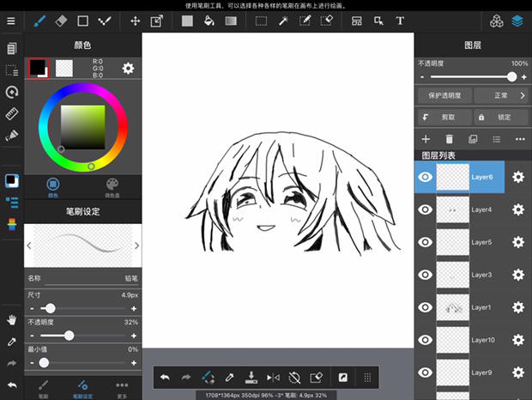Click the undo arrow in bottom toolbar
Viewport: 532px width, 400px height.
pos(165,378)
